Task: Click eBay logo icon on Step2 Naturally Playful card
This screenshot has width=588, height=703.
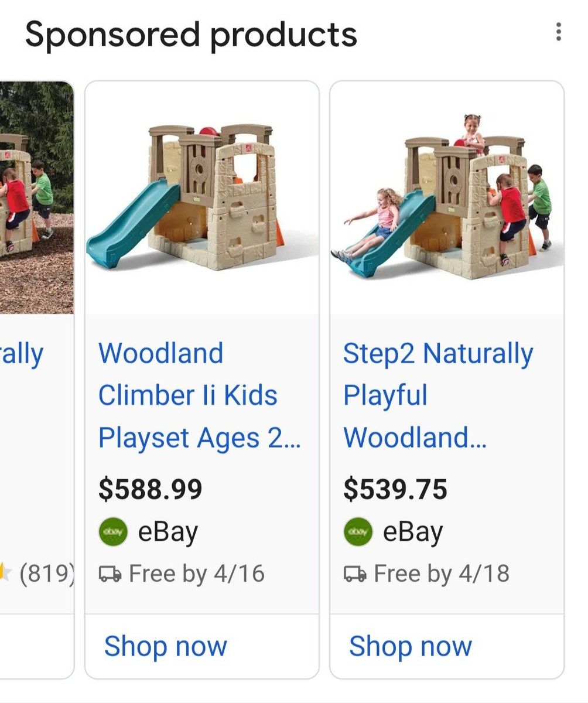Action: [358, 532]
